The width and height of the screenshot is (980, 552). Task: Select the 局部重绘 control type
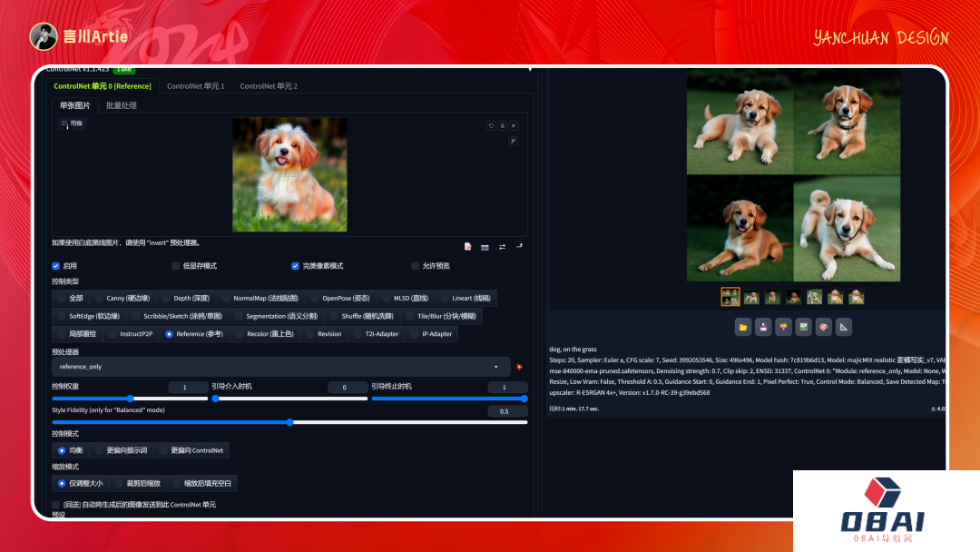(77, 334)
